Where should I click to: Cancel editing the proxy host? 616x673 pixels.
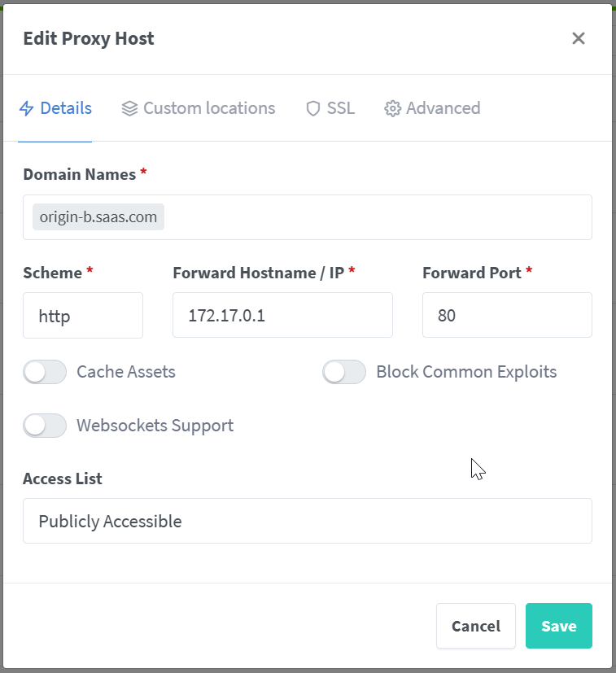pyautogui.click(x=475, y=626)
